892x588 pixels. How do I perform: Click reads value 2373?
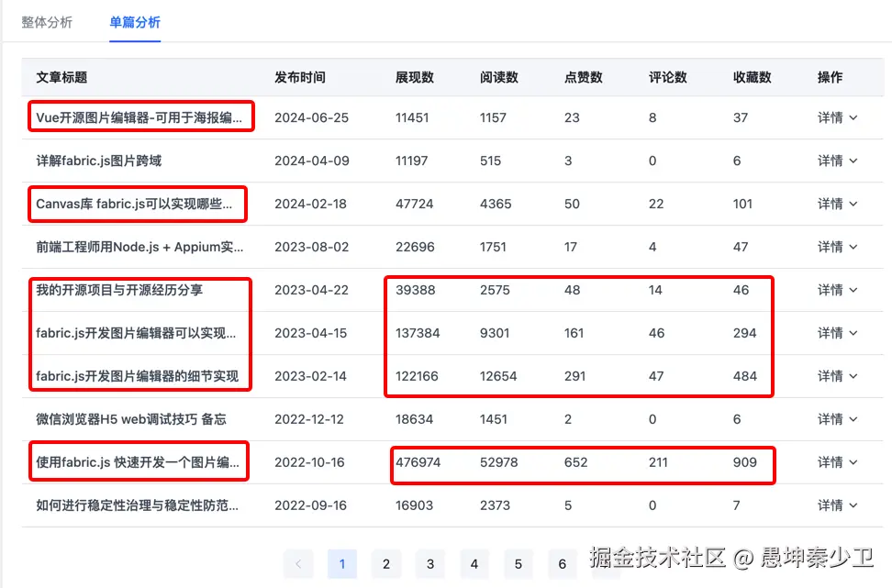(495, 505)
